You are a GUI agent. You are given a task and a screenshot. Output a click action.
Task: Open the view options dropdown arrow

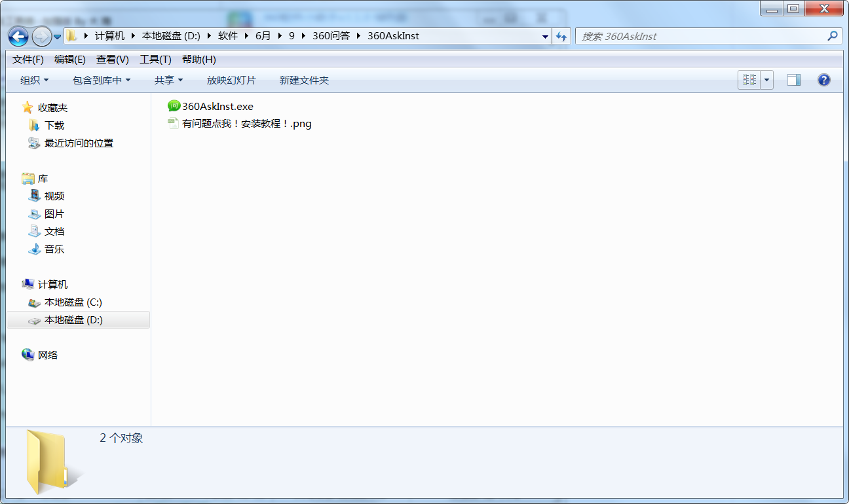[x=766, y=80]
